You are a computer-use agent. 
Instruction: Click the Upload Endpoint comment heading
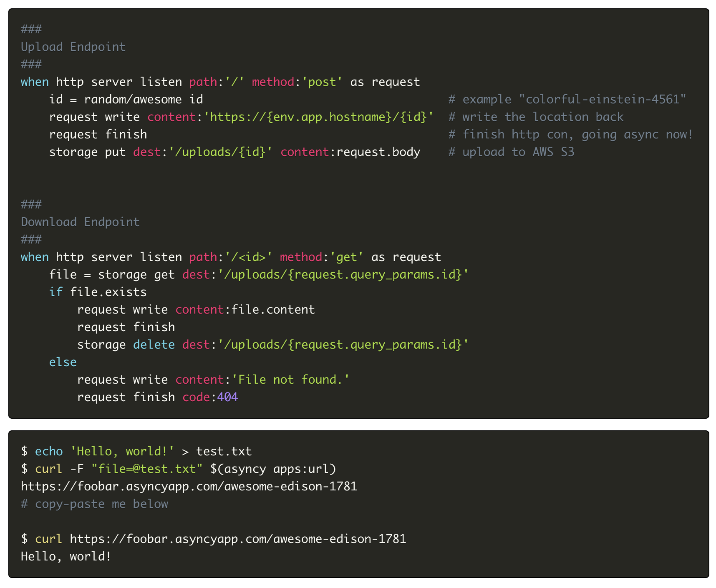pos(73,47)
